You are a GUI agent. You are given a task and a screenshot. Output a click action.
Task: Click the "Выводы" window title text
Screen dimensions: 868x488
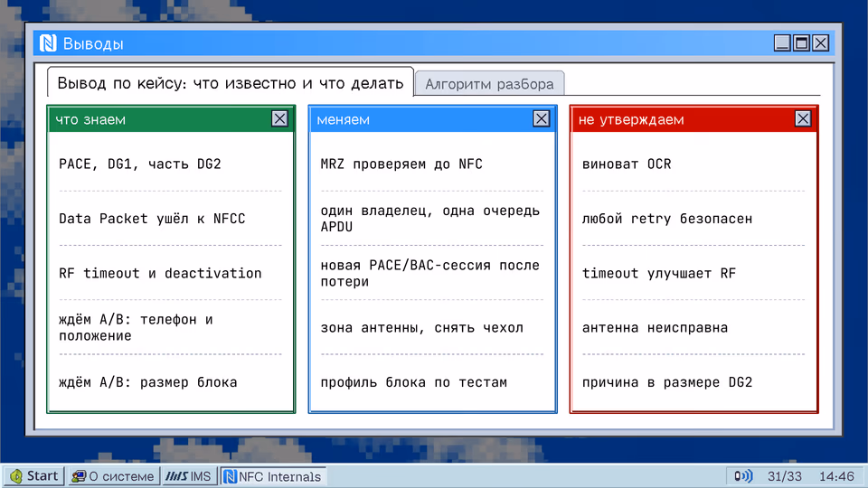click(x=93, y=43)
